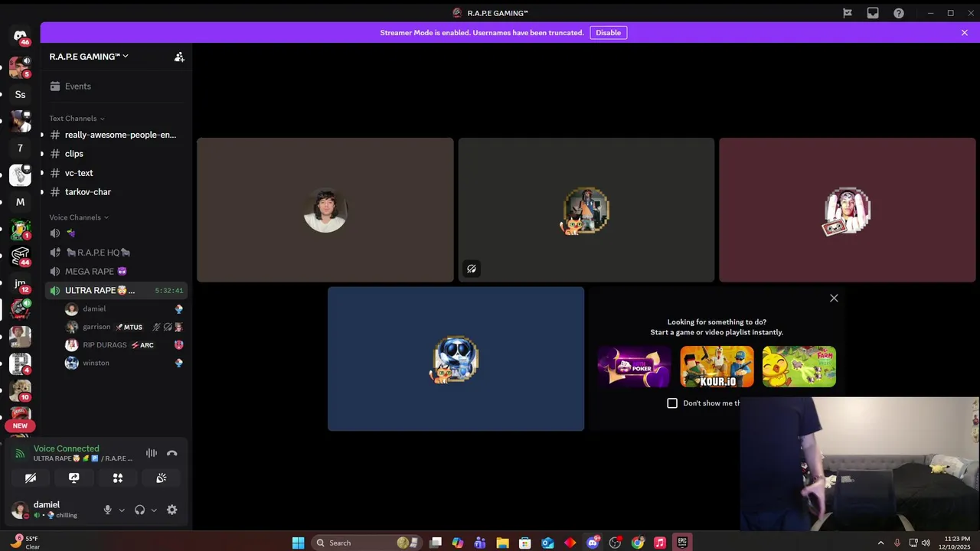This screenshot has width=980, height=551.
Task: Disconnect from the voice channel
Action: tap(172, 453)
